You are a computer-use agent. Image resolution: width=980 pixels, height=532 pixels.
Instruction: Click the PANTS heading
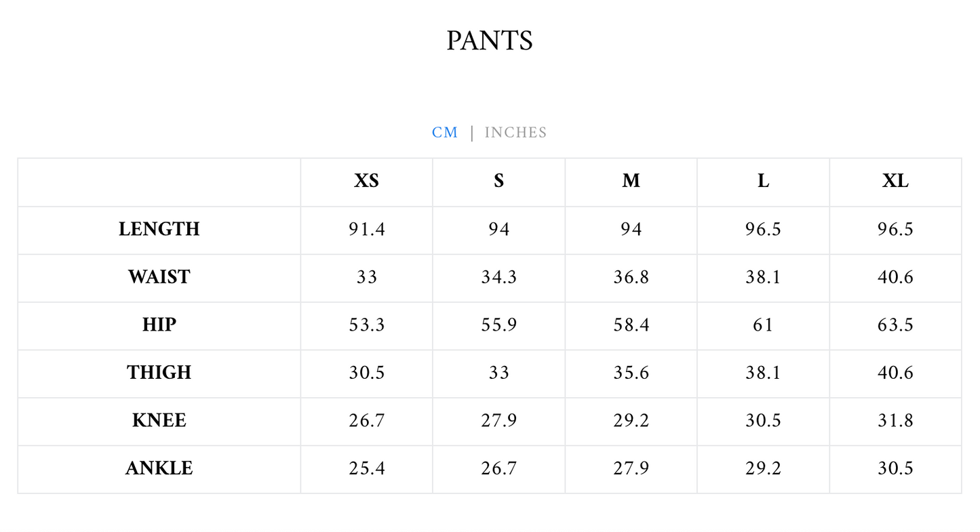coord(490,41)
